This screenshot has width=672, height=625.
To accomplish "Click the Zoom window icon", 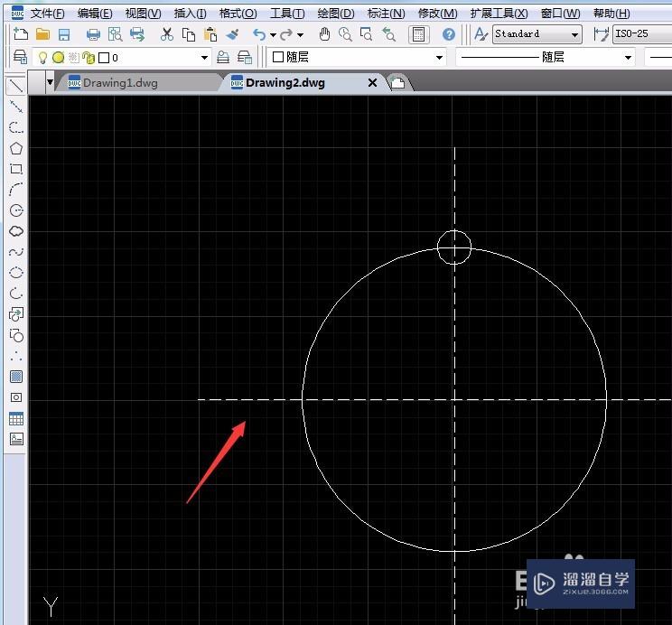I will point(367,34).
